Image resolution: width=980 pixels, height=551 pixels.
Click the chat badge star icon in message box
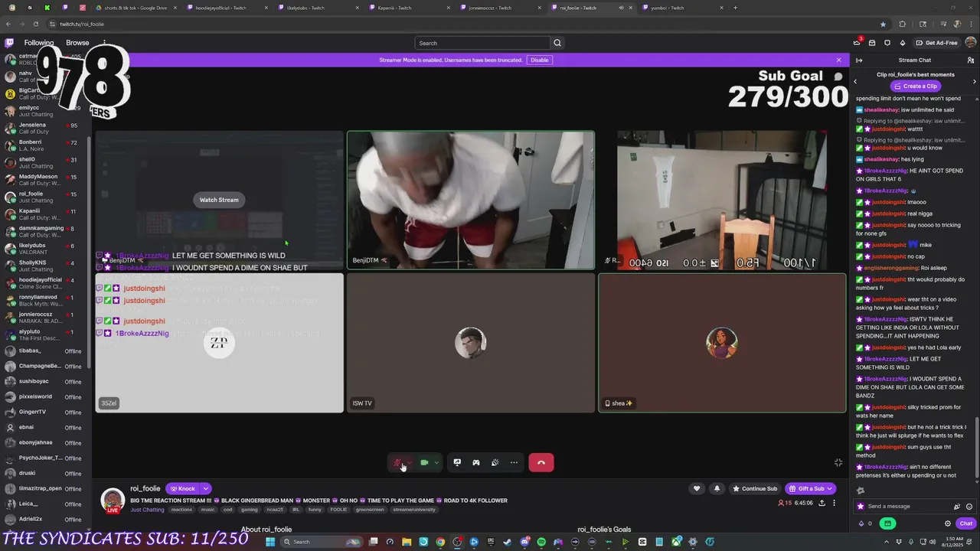861,506
